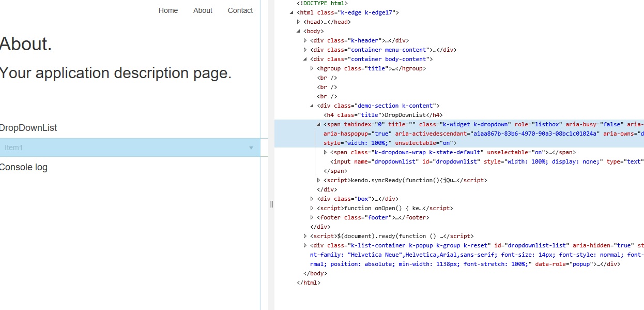Screen dimensions: 644x310
Task: Collapse the body element node
Action: pos(299,31)
